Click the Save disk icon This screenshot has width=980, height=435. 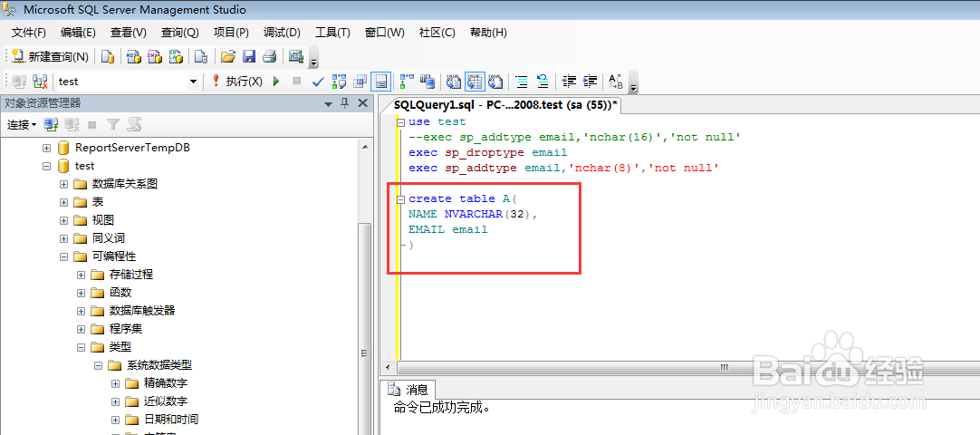[x=249, y=57]
